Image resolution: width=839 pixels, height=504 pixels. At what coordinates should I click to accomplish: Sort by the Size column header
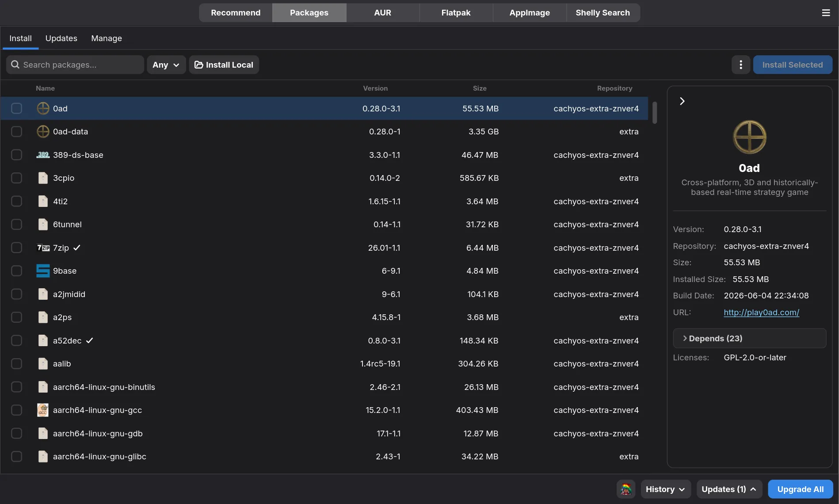[x=480, y=88]
